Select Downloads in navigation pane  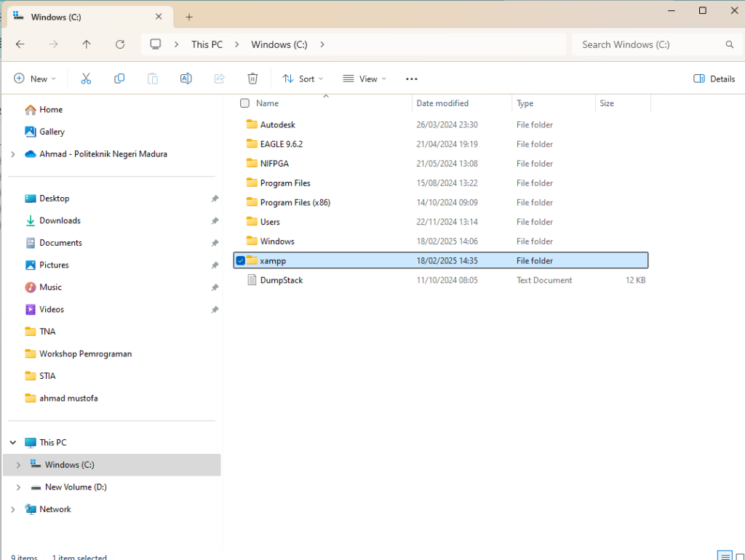[x=60, y=220]
